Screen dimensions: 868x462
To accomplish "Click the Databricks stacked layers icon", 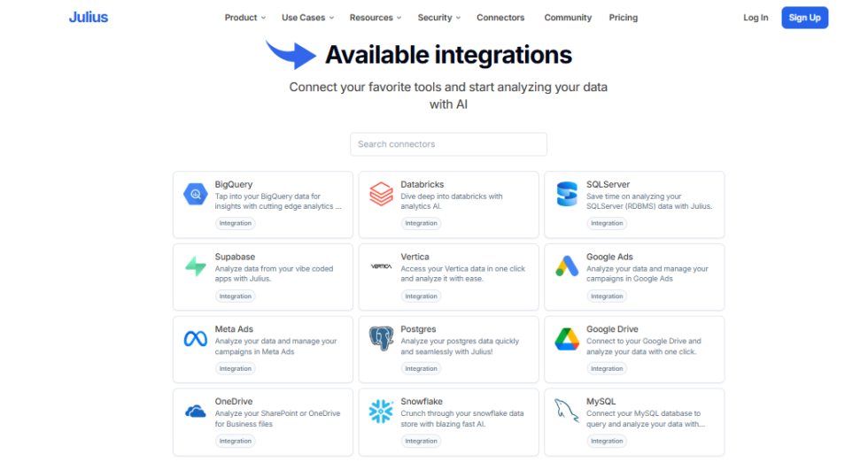I will click(381, 194).
